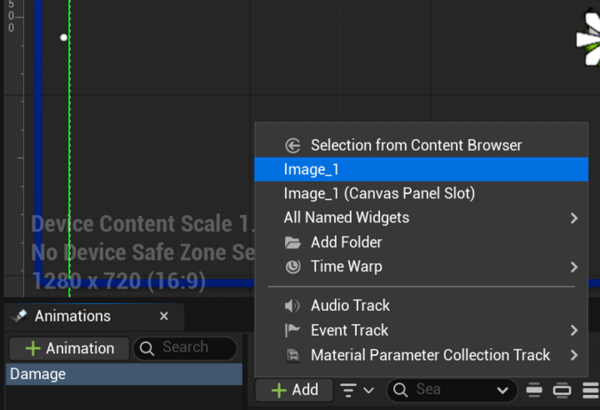Open Time Warp submenu
Viewport: 600px width, 410px height.
click(x=421, y=266)
